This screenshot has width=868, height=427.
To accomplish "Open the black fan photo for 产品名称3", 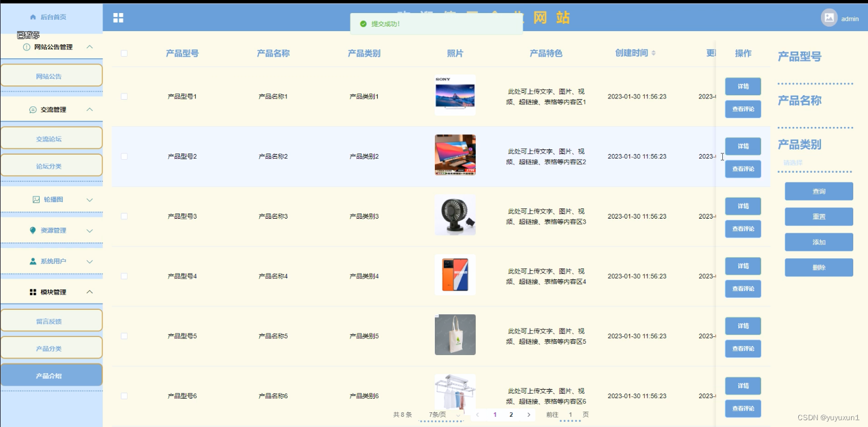I will coord(455,215).
